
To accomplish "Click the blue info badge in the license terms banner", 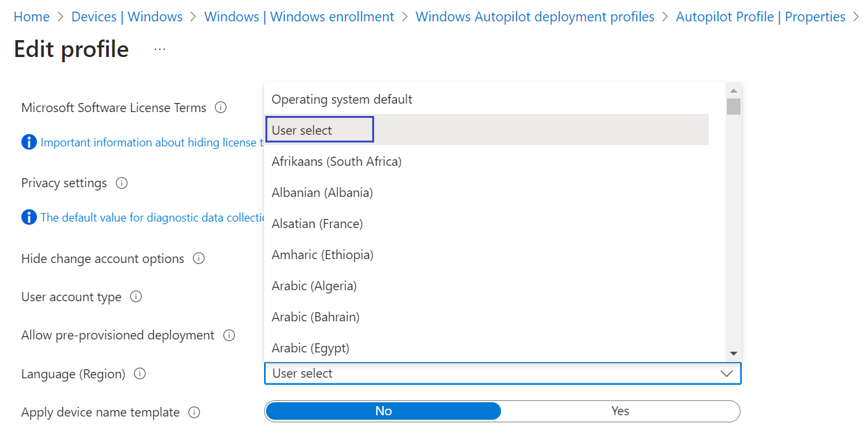I will [x=28, y=142].
